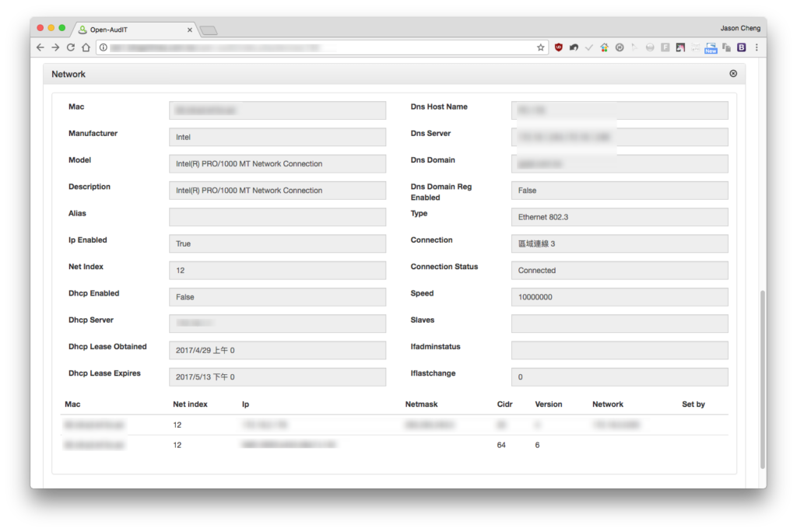Navigate back to the previous page
797x532 pixels.
40,47
